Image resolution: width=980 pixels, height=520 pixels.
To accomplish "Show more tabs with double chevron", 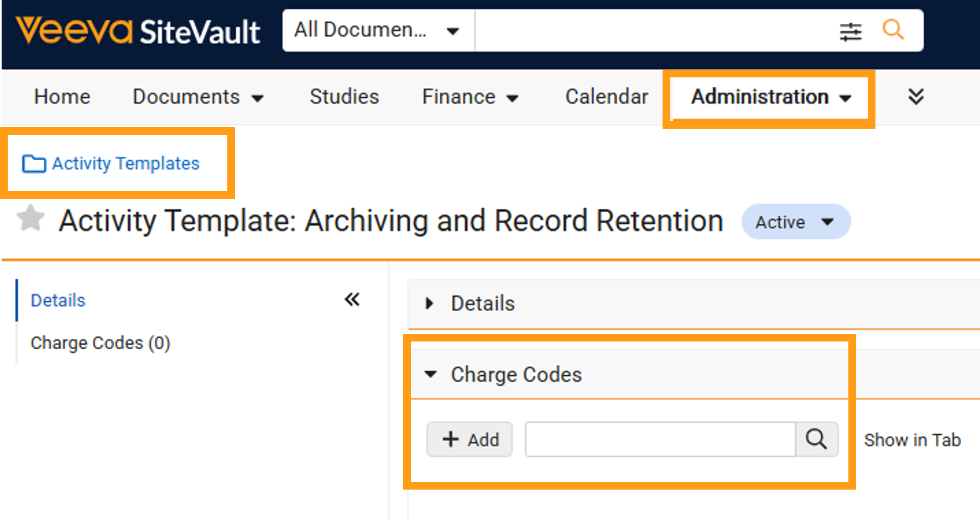I will click(x=916, y=97).
